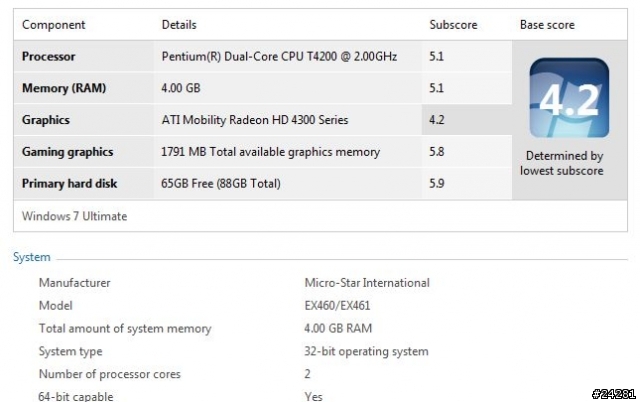Click the Graphics row label
Screen dimensions: 640x402
(46, 120)
